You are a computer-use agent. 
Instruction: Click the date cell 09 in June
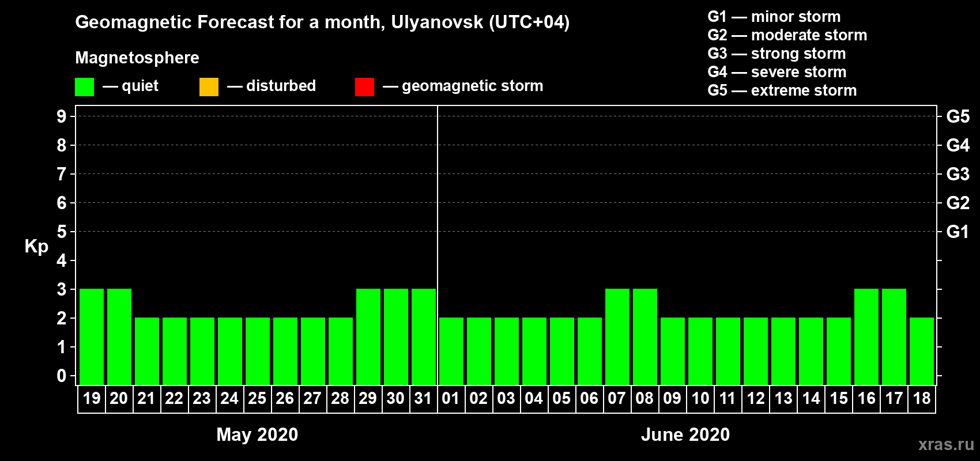click(x=673, y=399)
